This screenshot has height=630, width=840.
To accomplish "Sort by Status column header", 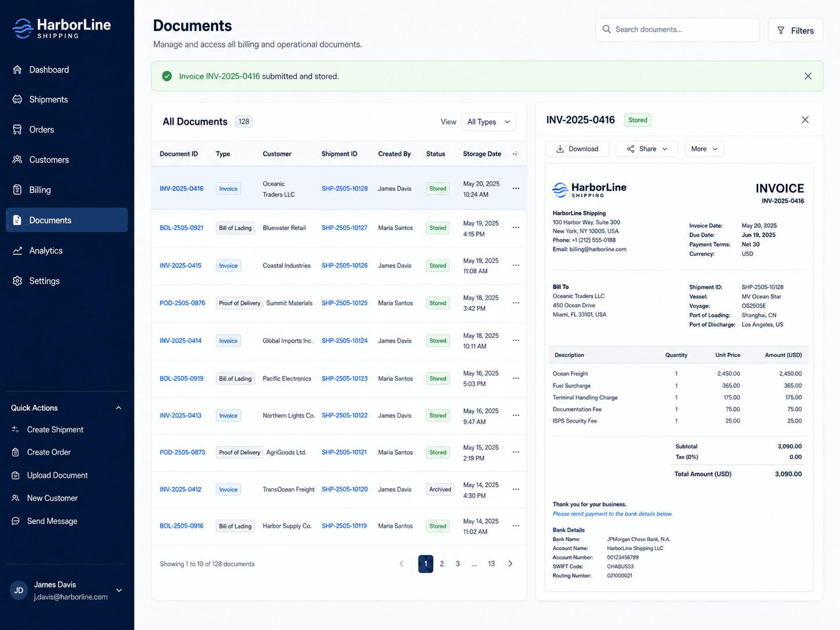I will point(436,154).
